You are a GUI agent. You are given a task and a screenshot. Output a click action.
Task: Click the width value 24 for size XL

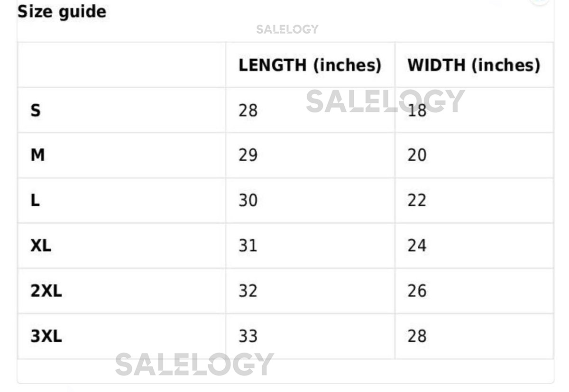[416, 246]
